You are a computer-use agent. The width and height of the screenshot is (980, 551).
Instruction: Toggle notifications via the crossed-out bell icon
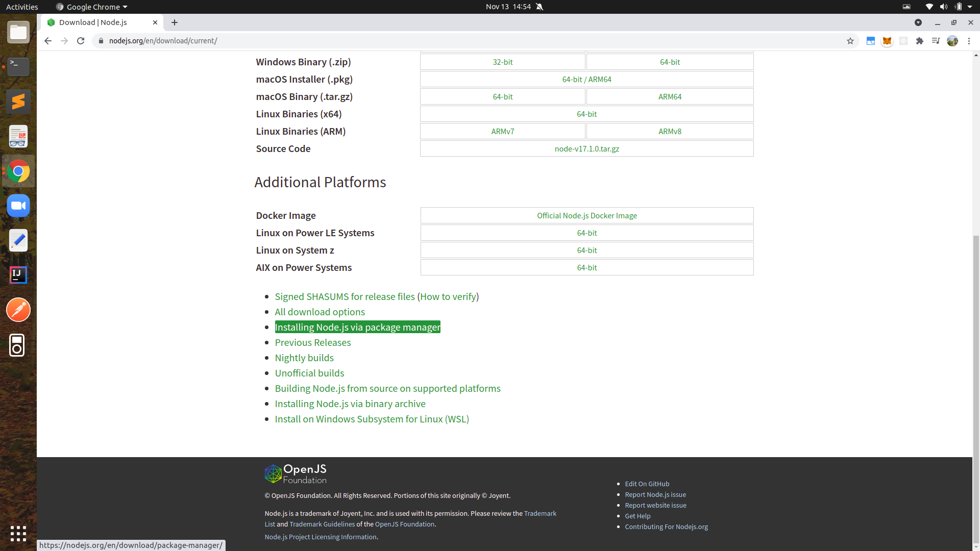[540, 7]
